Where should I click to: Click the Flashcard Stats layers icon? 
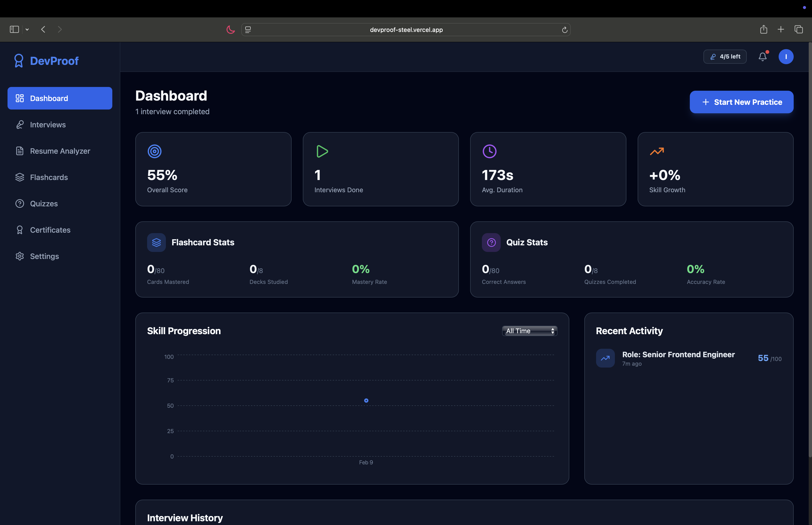click(x=156, y=242)
